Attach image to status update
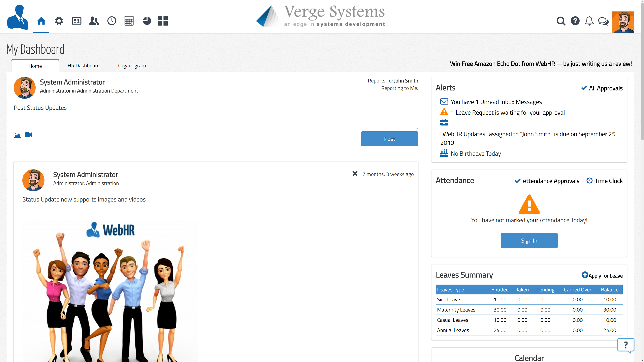The width and height of the screenshot is (644, 362). tap(17, 135)
